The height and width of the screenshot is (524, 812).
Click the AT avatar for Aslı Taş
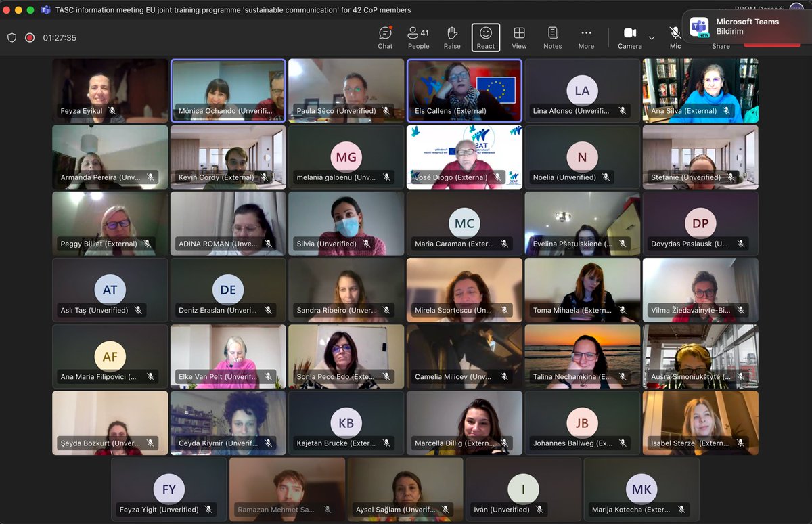pos(110,290)
